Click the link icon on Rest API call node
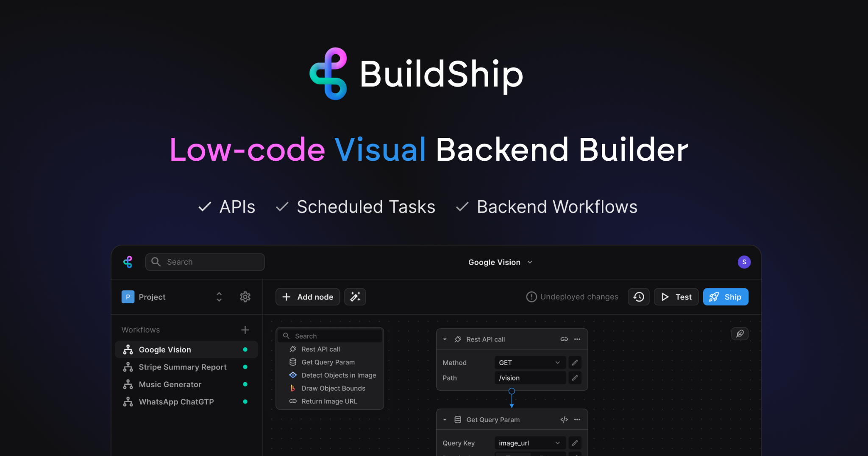Viewport: 868px width, 456px height. click(x=564, y=339)
